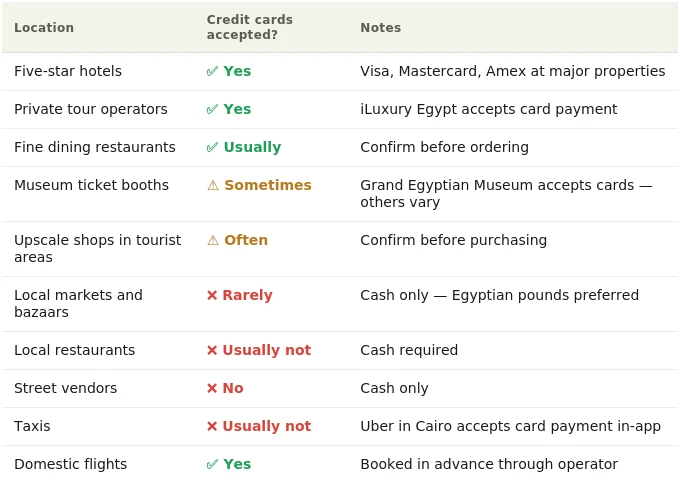Click the green checkmark beside Five-star hotels
This screenshot has width=680, height=485.
212,71
